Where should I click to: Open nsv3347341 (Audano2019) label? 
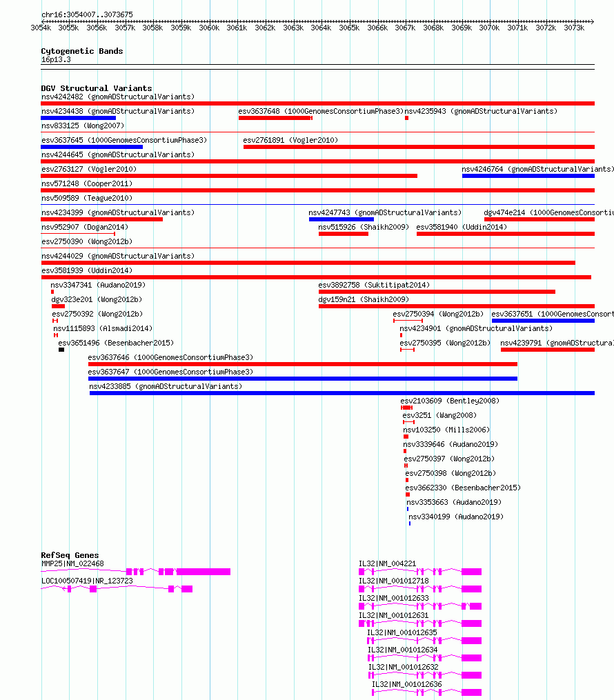click(x=98, y=286)
